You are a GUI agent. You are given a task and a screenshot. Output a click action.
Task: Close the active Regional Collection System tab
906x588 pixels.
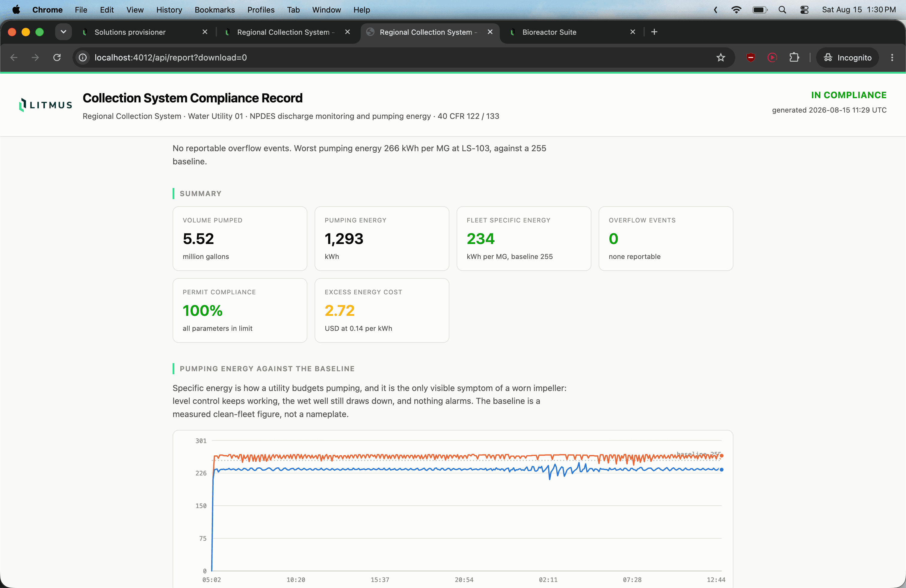[490, 32]
